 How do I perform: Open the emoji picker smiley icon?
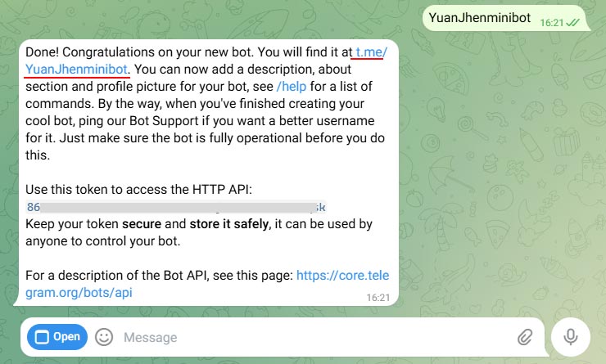[104, 337]
